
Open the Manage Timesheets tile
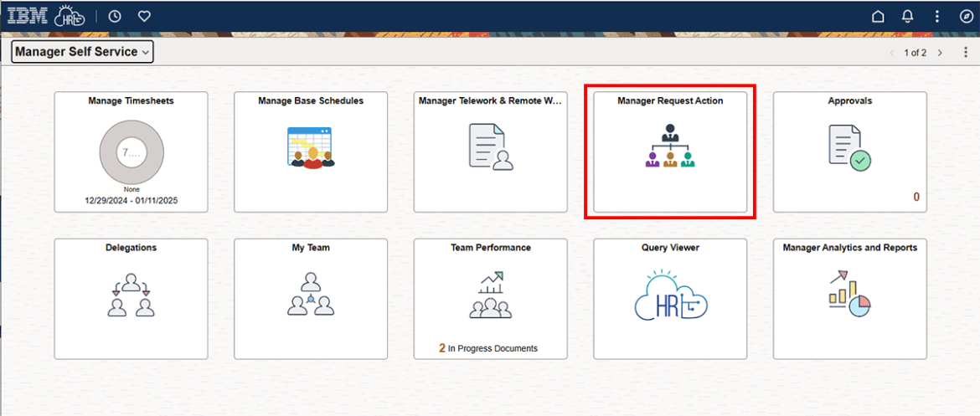tap(131, 152)
